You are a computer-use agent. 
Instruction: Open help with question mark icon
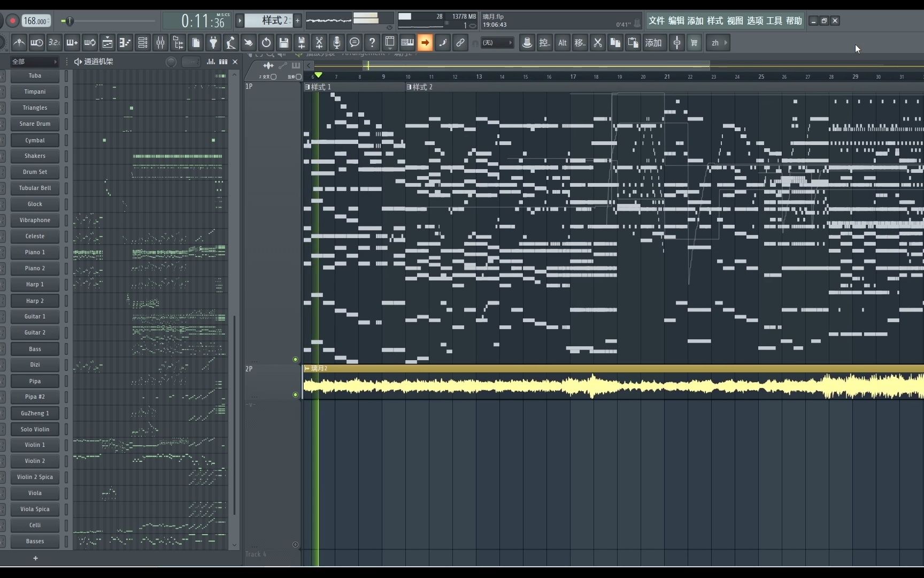point(372,43)
